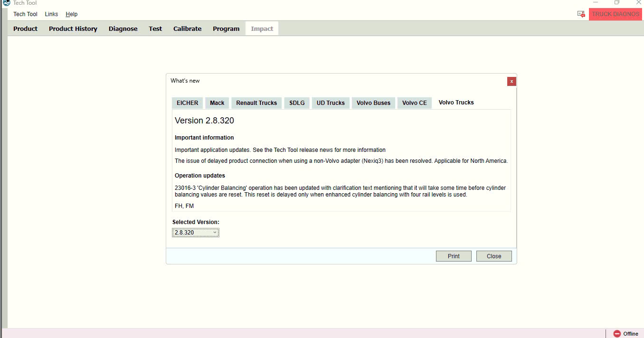
Task: Click the Version 2.8.320 heading
Action: (204, 121)
